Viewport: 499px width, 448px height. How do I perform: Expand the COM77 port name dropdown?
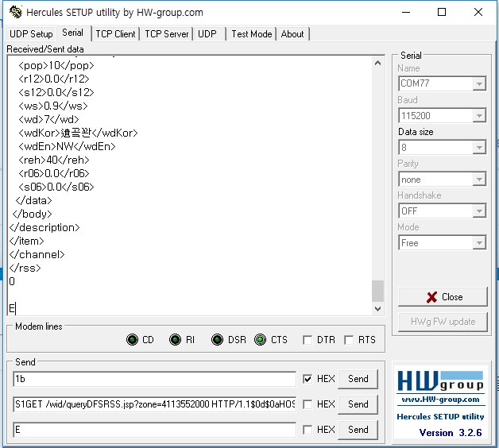click(479, 83)
